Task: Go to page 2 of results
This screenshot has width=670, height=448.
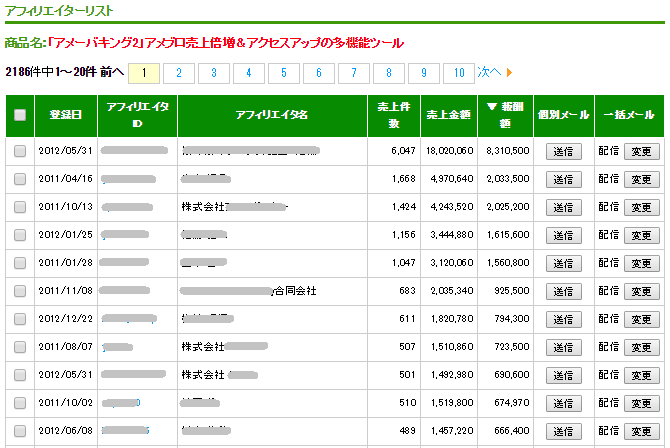Action: (x=179, y=73)
